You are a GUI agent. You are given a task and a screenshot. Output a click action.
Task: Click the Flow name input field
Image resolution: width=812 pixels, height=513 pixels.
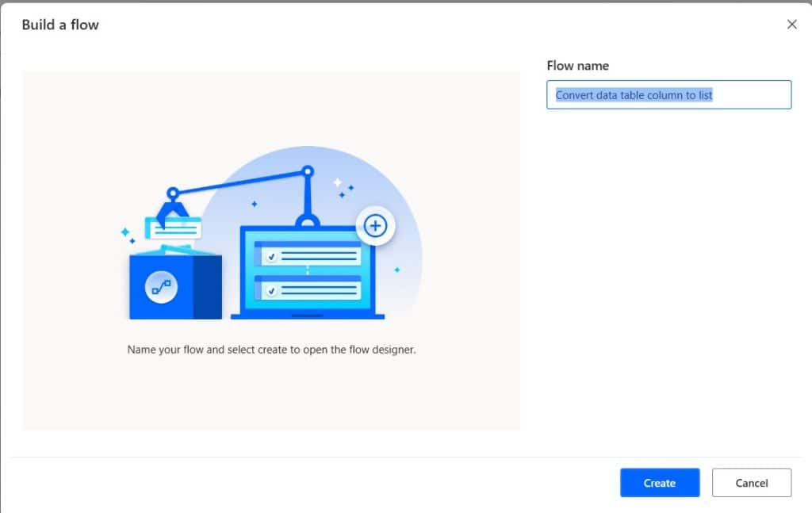point(668,94)
